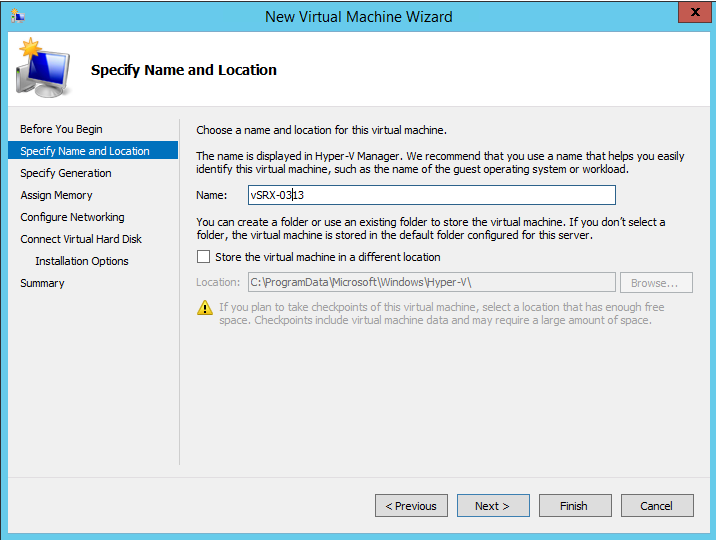View the Summary step

42,283
